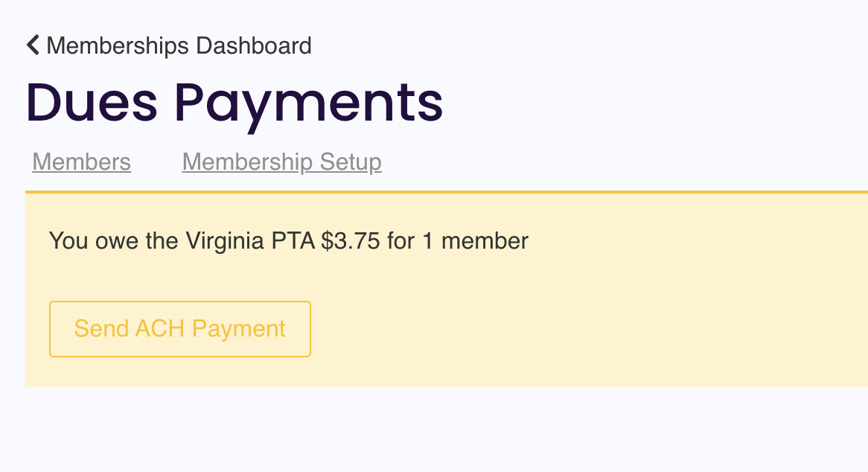Image resolution: width=868 pixels, height=472 pixels.
Task: Click the word "Memberships" in the back link
Action: [x=118, y=45]
